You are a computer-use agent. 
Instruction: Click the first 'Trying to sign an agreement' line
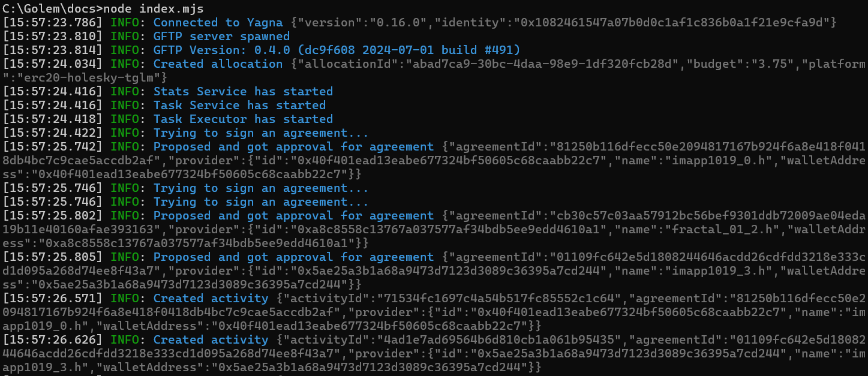[x=261, y=133]
